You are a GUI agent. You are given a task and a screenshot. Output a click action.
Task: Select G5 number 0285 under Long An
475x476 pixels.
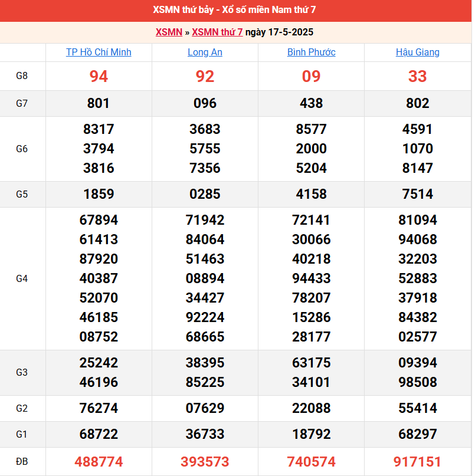tap(205, 194)
